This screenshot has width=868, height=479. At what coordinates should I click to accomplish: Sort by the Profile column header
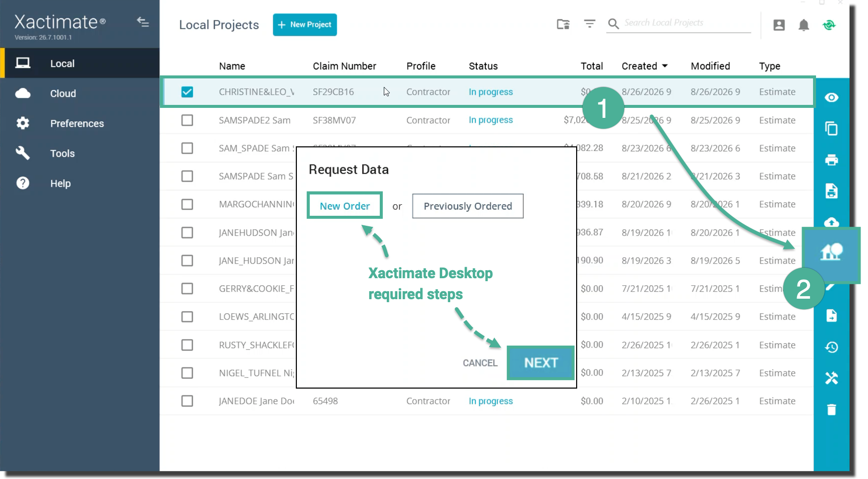[421, 66]
